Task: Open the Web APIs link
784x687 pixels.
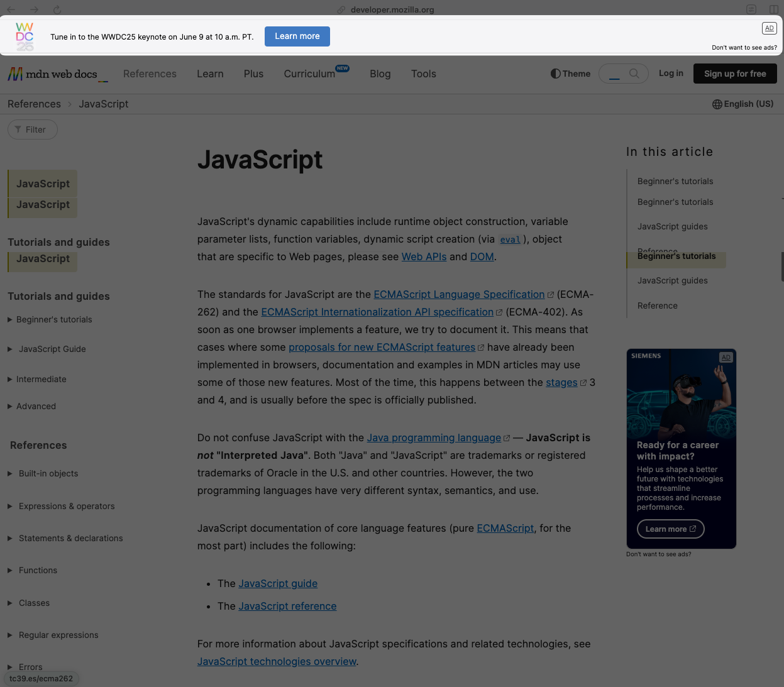Action: [x=424, y=257]
